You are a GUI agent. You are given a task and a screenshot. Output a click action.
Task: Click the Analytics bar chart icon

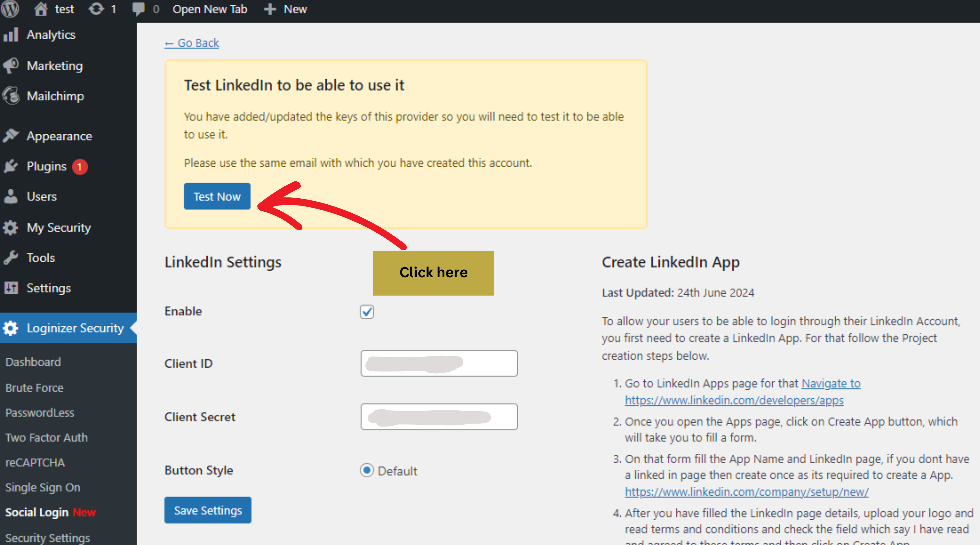[11, 34]
